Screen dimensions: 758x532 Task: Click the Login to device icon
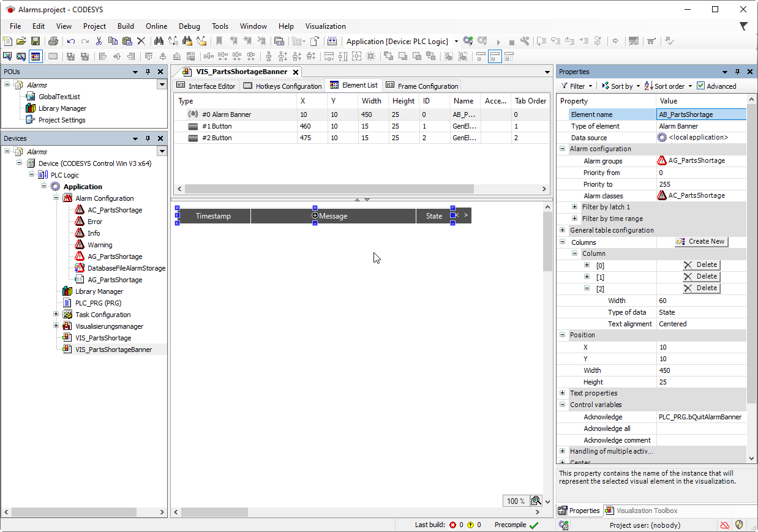pos(468,41)
